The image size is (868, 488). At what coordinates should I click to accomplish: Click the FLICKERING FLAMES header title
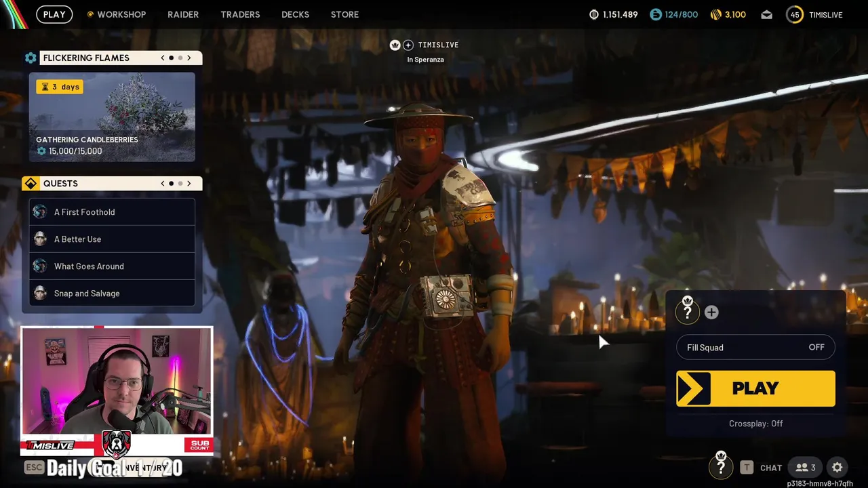point(86,58)
